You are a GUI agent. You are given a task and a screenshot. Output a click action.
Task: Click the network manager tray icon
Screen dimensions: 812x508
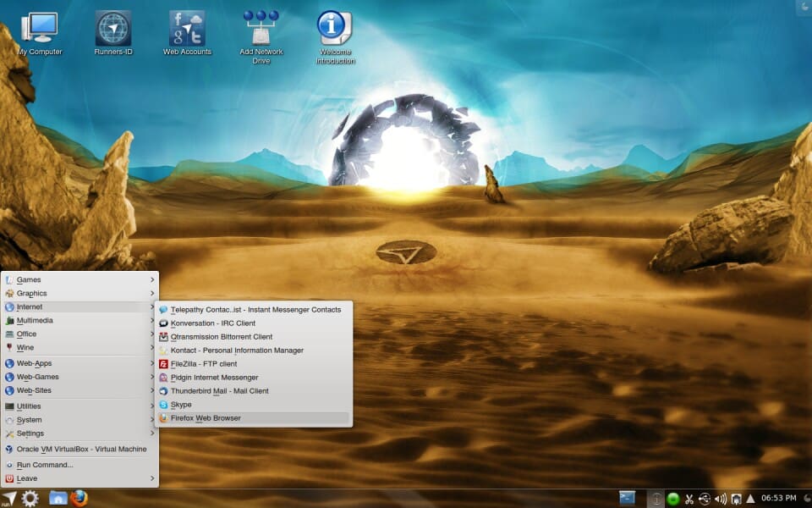point(736,500)
